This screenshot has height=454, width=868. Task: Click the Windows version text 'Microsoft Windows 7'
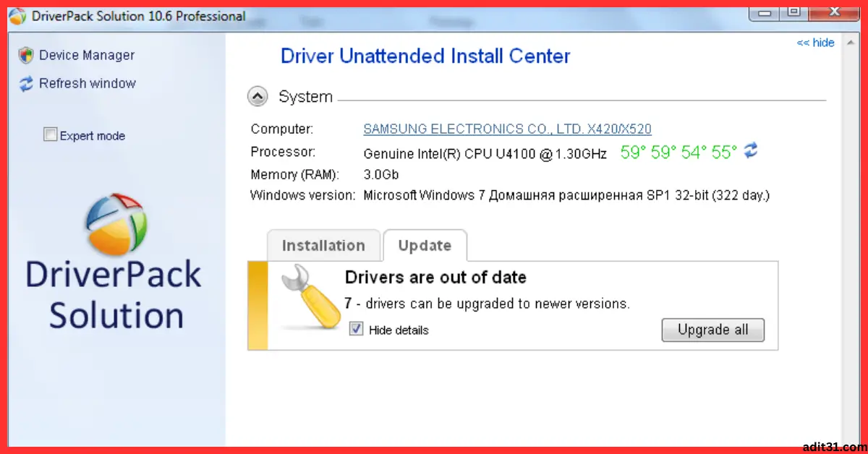[x=425, y=196]
